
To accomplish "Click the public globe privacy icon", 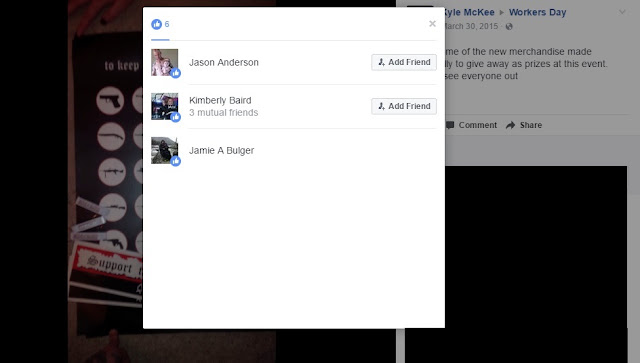I will pos(509,27).
